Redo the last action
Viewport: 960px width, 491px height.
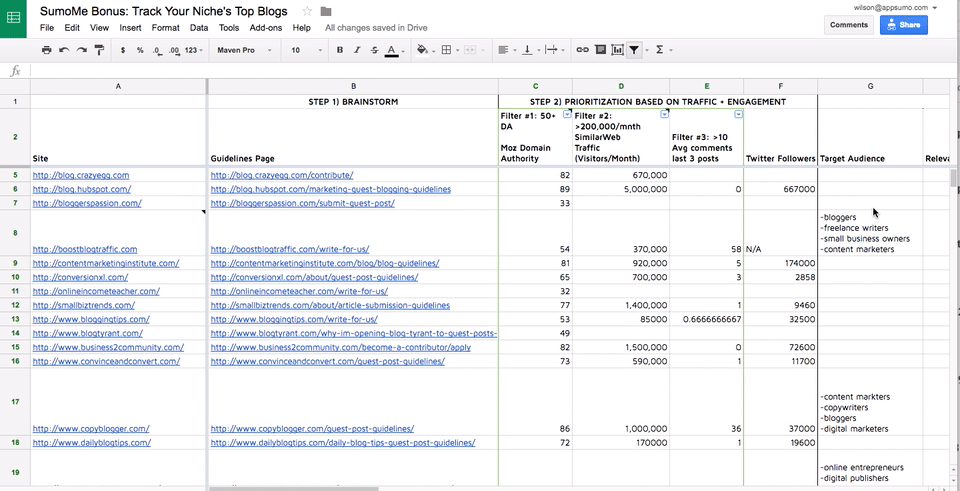pyautogui.click(x=81, y=50)
